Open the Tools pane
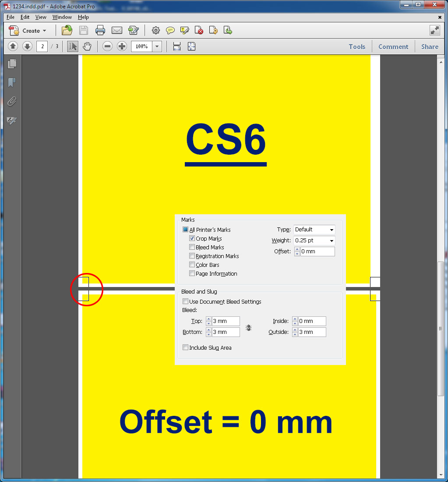Screen dimensions: 448x482 coord(357,47)
